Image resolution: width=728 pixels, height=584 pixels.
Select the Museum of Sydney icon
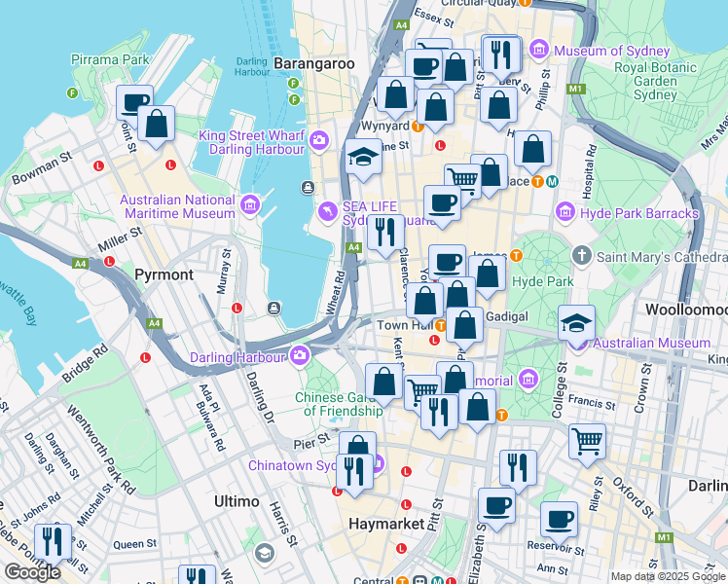(539, 49)
